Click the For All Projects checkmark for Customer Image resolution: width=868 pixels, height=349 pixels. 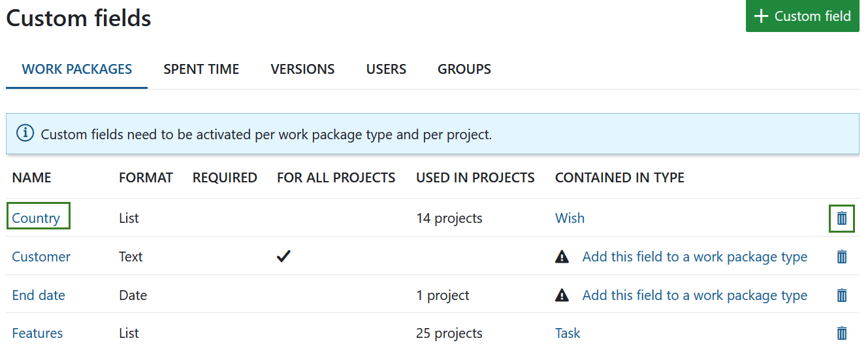[283, 257]
